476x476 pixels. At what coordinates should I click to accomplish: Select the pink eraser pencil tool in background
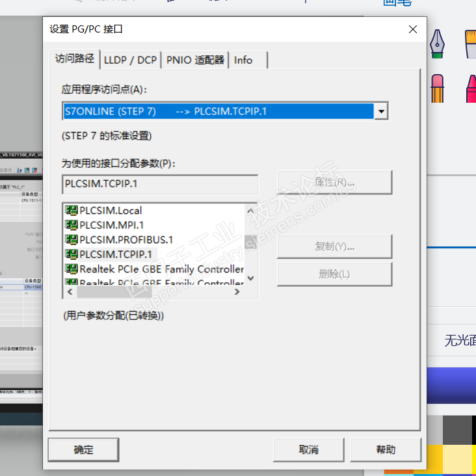tap(437, 88)
